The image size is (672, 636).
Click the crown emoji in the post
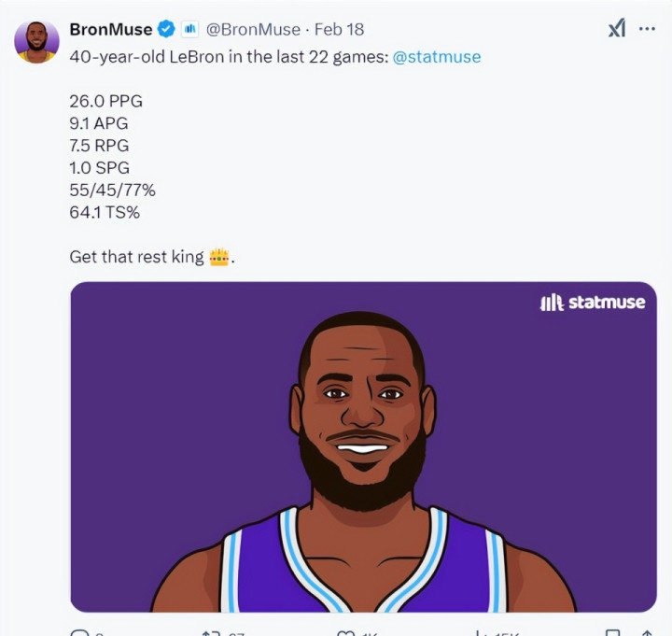coord(219,257)
